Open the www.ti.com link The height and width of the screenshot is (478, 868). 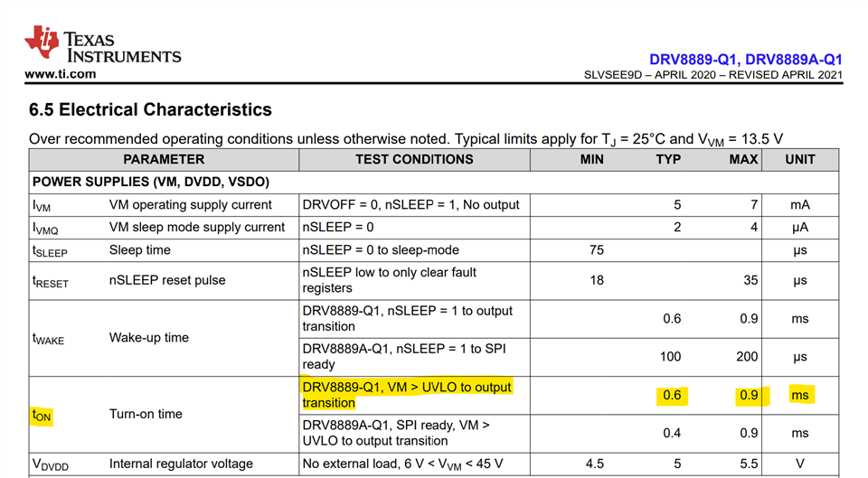coord(61,74)
